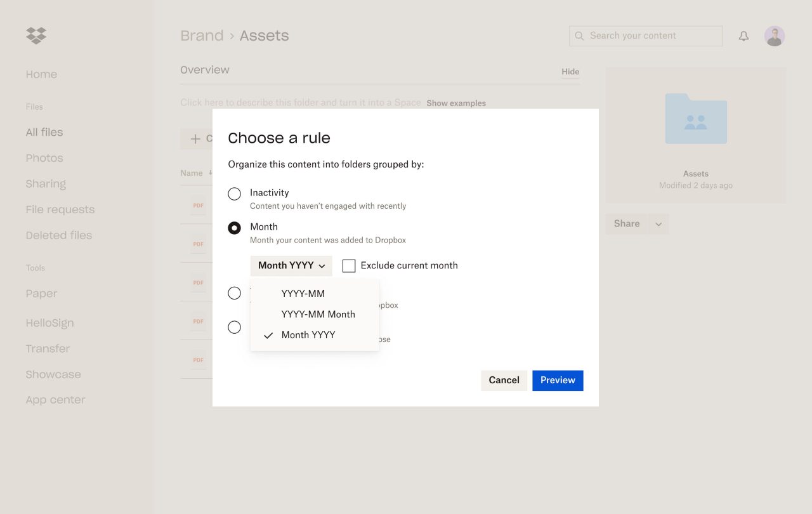Open the Month YYYY format dropdown
Screen dimensions: 812x514
[291, 265]
